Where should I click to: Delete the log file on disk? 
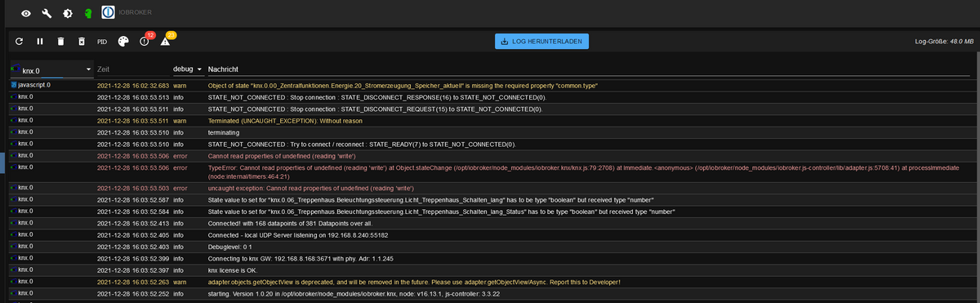point(81,41)
